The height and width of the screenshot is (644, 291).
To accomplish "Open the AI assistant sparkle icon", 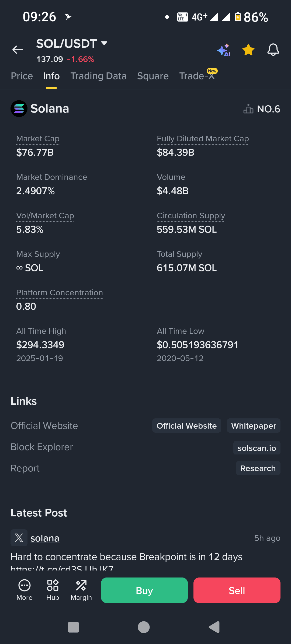I will [224, 50].
